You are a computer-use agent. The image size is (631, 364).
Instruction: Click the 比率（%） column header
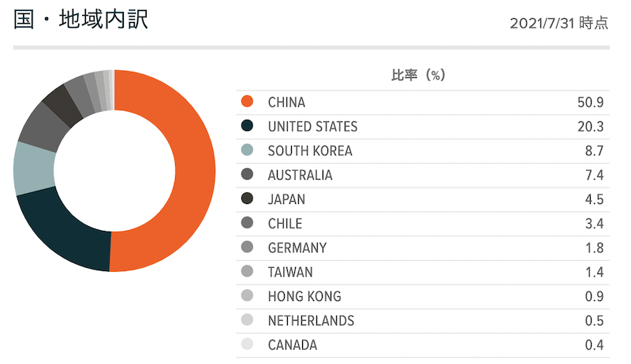[x=418, y=75]
